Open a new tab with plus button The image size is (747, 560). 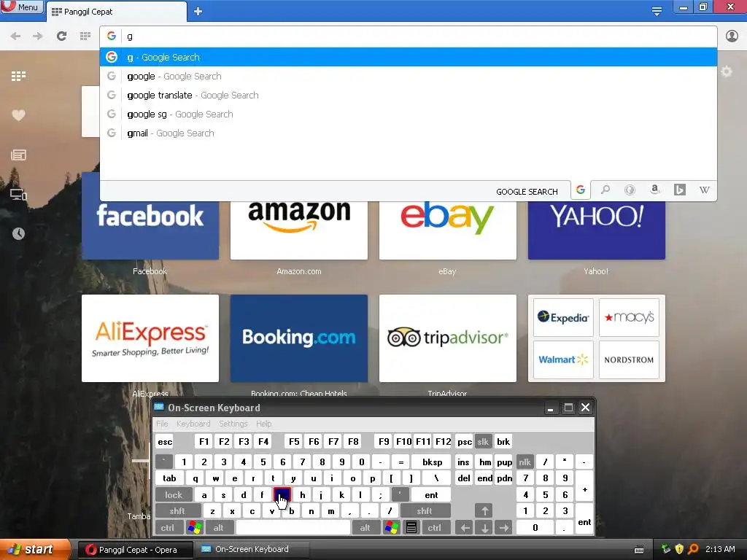[x=198, y=12]
